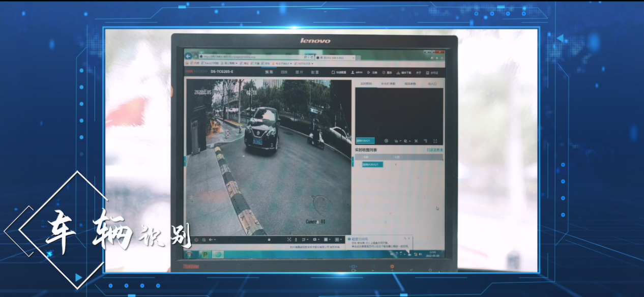Switch to the 回放 (playback) tab
Screen dimensions: 644x297
point(284,72)
